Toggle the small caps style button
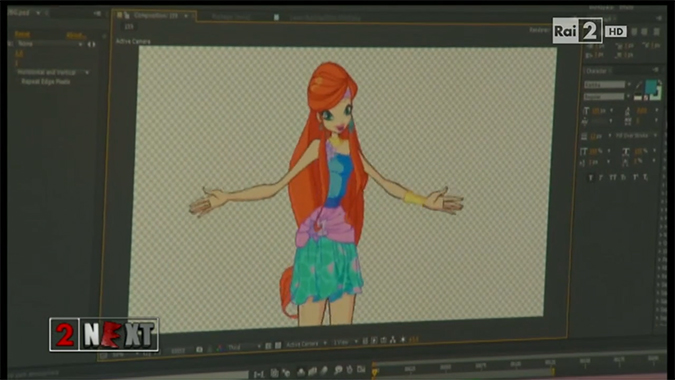 click(x=622, y=177)
